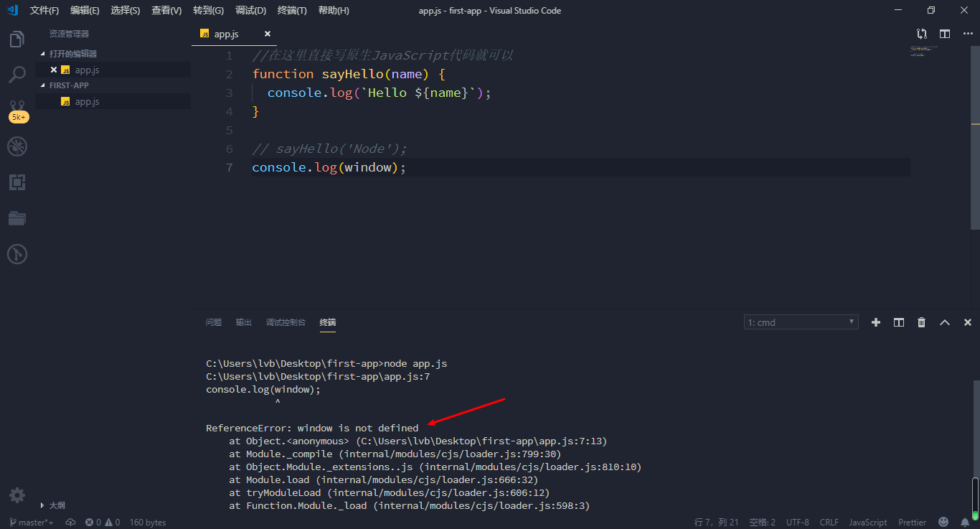The height and width of the screenshot is (529, 980).
Task: Split the editor to the right
Action: pyautogui.click(x=945, y=34)
